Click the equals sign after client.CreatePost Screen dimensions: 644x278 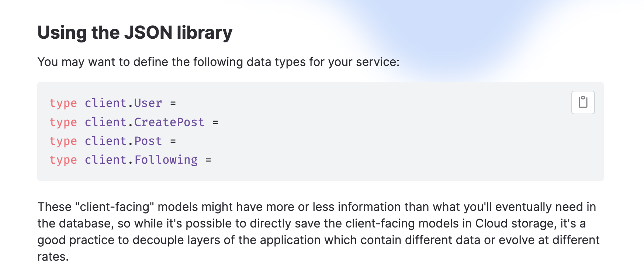(x=215, y=122)
